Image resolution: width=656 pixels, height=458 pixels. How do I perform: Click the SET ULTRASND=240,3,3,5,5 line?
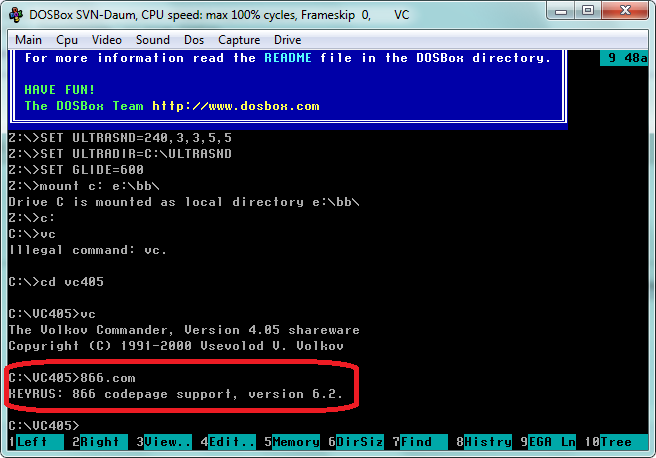pyautogui.click(x=120, y=138)
